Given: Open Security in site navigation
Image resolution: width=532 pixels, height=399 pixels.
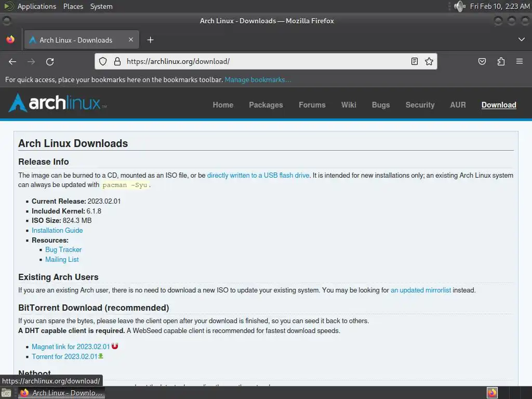Looking at the screenshot, I should click(x=420, y=105).
